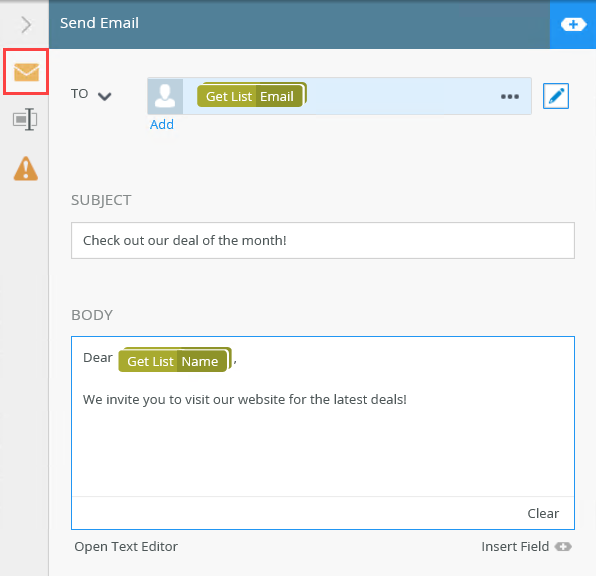Click the recipient user avatar icon
This screenshot has height=576, width=596.
(x=165, y=96)
